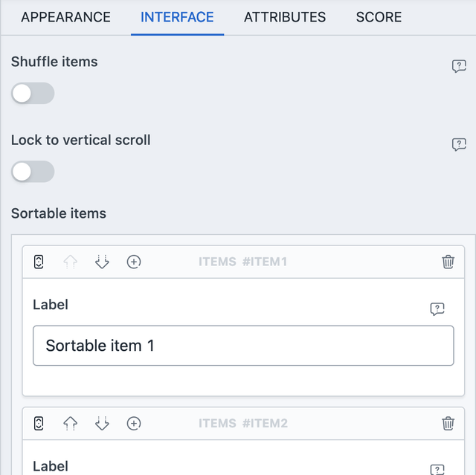Move ITEM2 up with the arrow icon
This screenshot has height=475, width=476.
coord(70,424)
